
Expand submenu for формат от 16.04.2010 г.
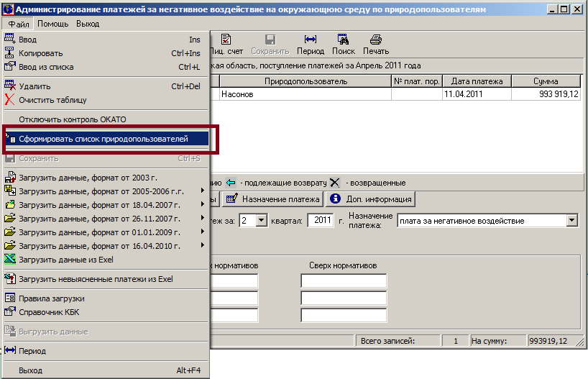(202, 246)
